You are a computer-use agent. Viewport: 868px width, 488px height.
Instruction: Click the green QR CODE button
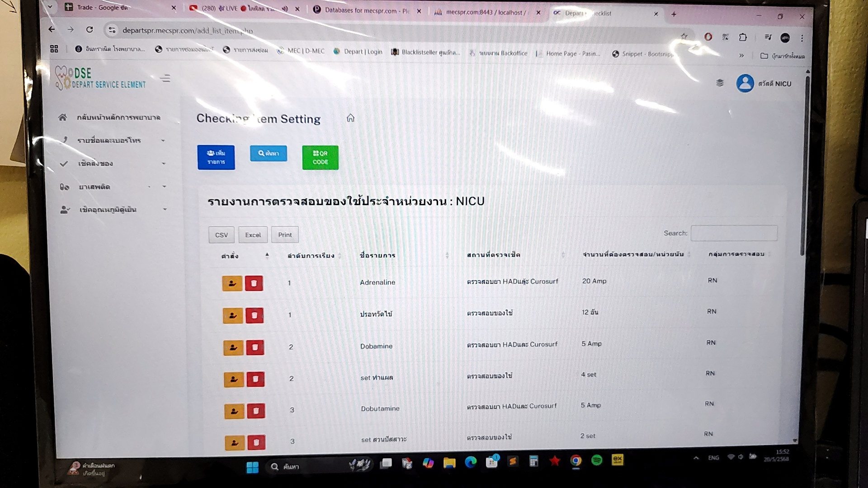coord(320,158)
